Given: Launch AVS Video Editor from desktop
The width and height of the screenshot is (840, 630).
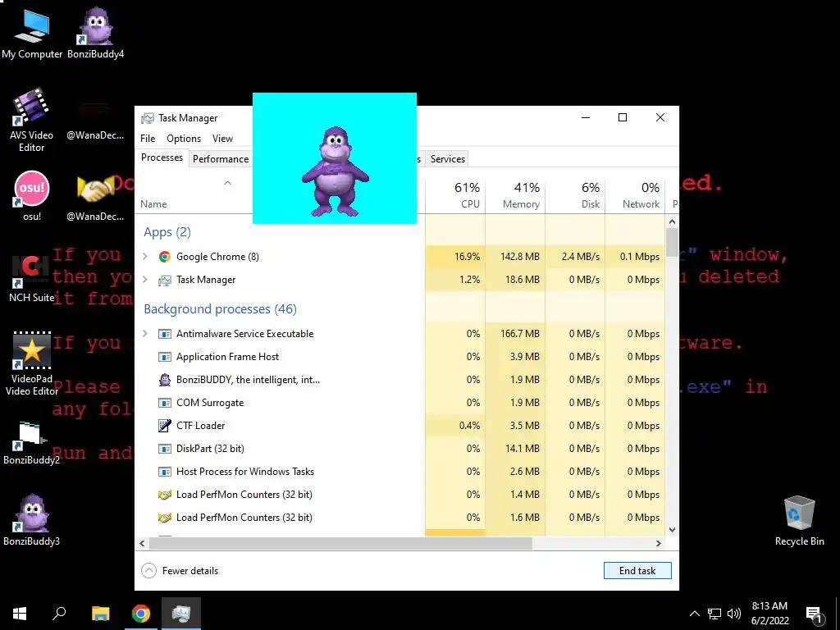Looking at the screenshot, I should 32,120.
